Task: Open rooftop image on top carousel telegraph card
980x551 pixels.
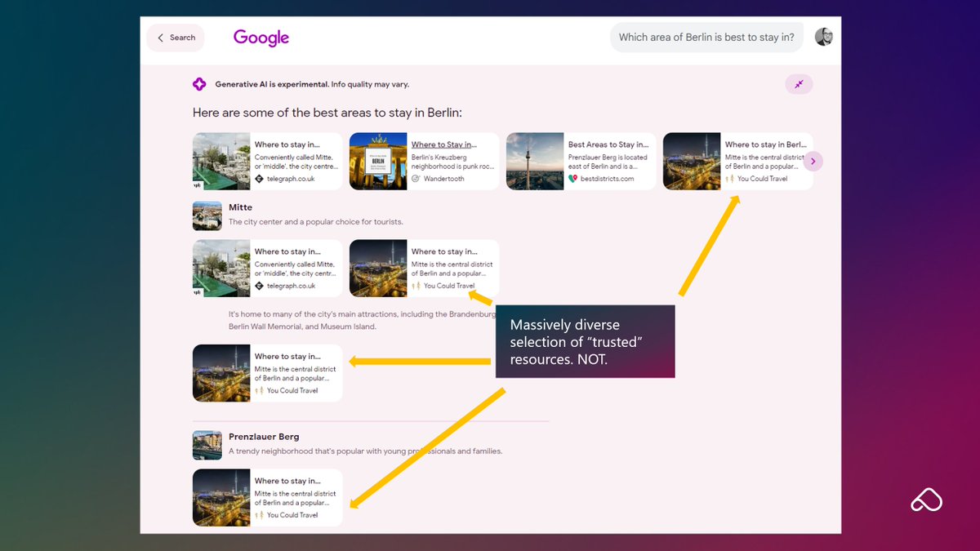Action: tap(221, 162)
